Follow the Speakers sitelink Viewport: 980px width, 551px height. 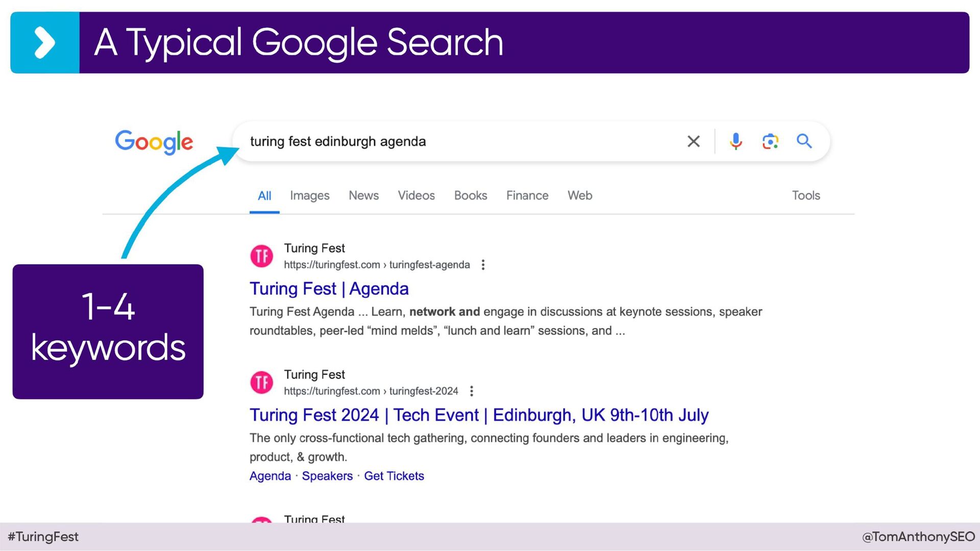point(327,476)
